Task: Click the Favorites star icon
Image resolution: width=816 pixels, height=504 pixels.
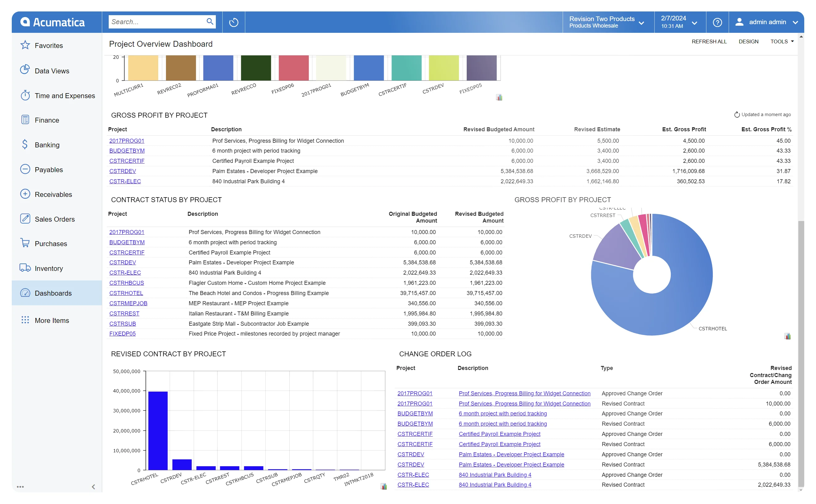Action: 25,45
